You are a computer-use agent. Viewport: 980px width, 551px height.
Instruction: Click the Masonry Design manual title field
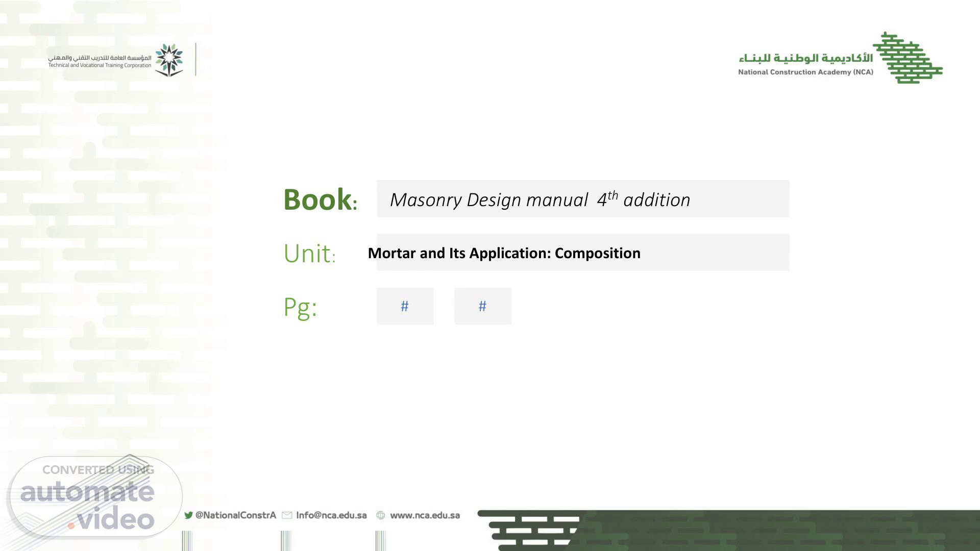tap(583, 199)
